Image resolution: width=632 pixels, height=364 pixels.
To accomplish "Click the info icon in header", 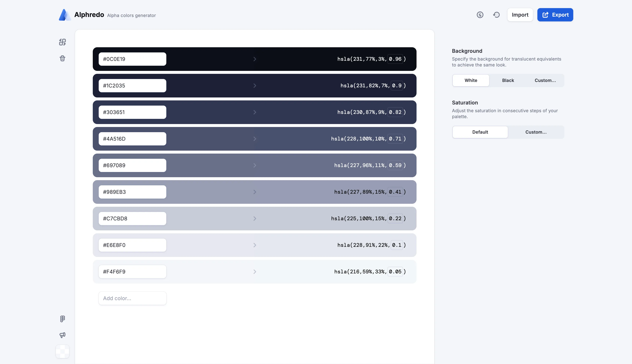I will [480, 15].
